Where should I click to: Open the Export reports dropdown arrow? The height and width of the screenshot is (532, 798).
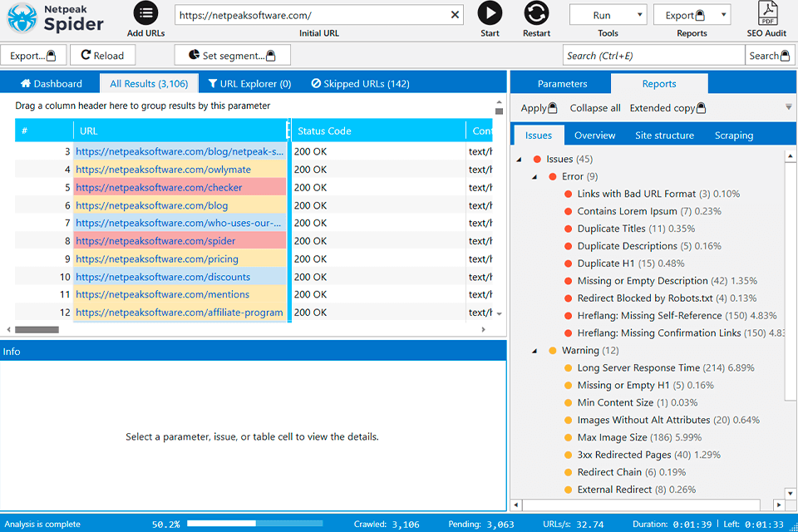723,15
